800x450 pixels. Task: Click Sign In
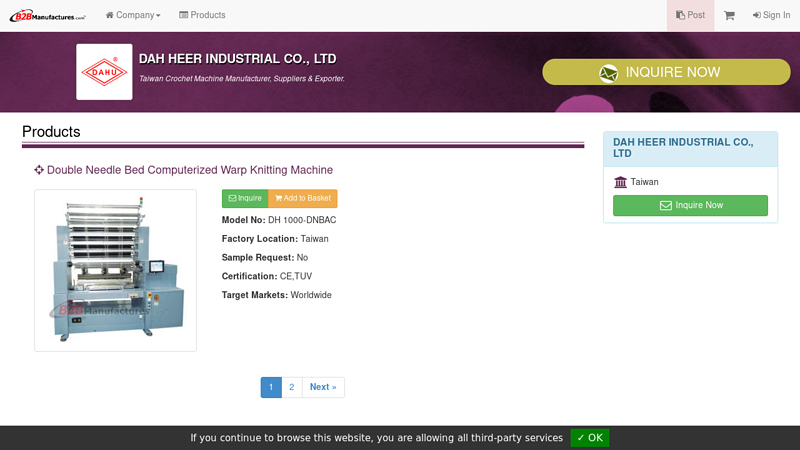pyautogui.click(x=771, y=15)
